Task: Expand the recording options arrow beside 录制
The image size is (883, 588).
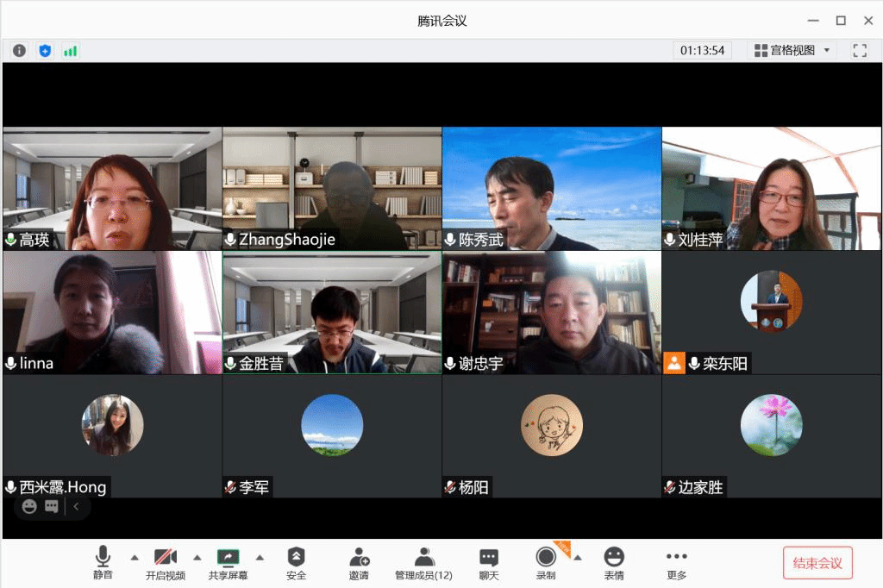Action: point(577,558)
